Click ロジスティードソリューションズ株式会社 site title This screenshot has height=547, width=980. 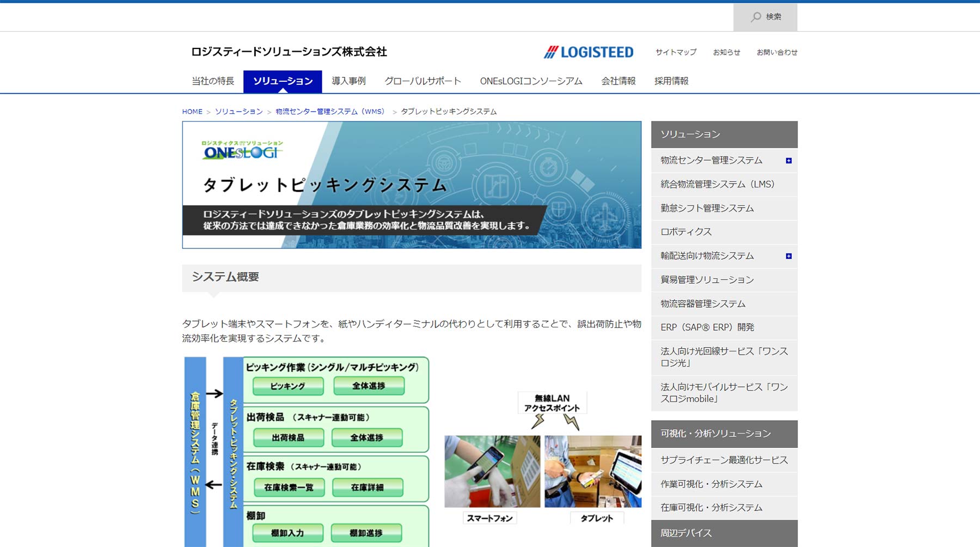point(289,52)
